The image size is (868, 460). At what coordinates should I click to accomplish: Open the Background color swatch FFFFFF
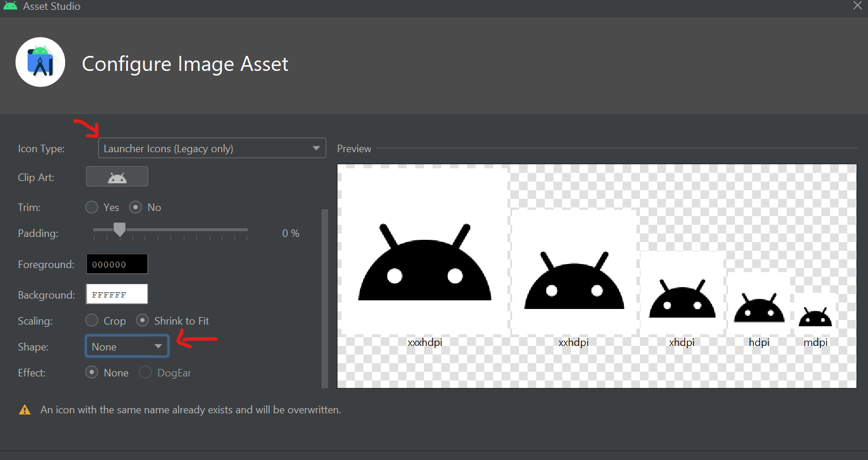117,294
